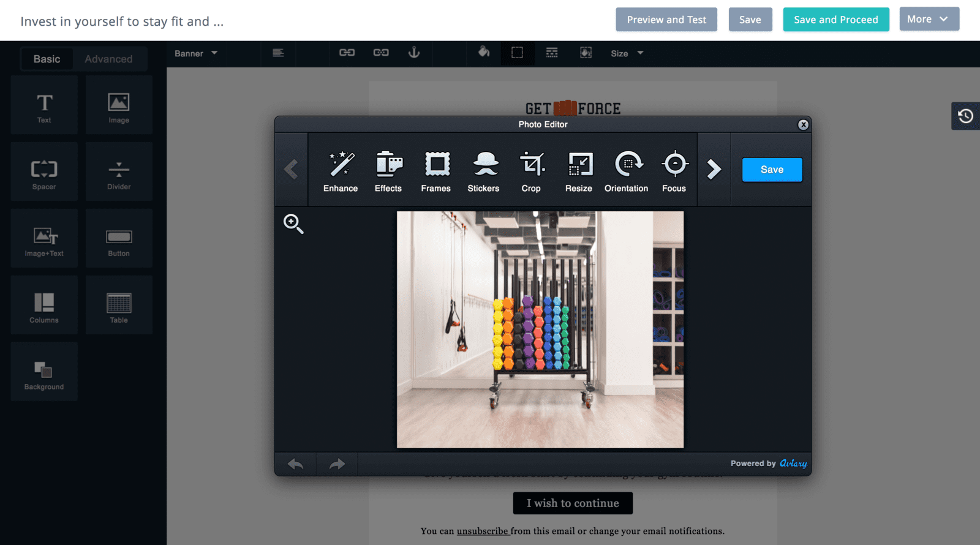
Task: Select the Crop tool
Action: 531,171
